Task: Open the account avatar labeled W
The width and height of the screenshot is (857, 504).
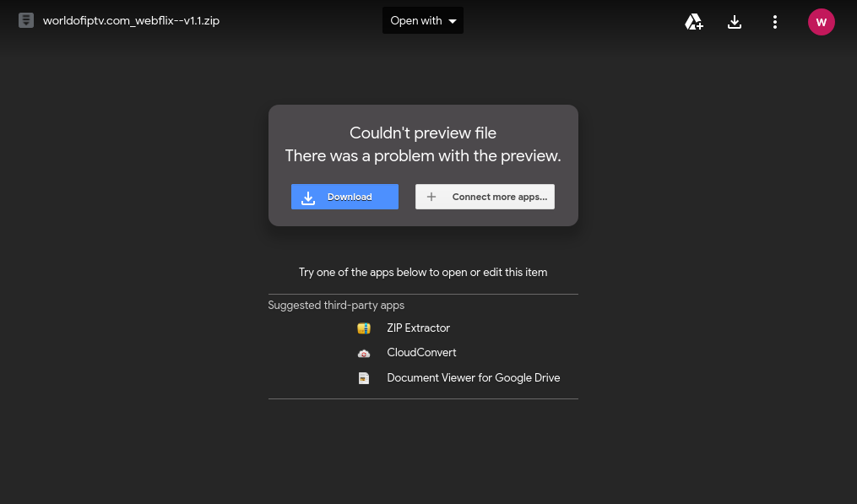Action: (821, 22)
